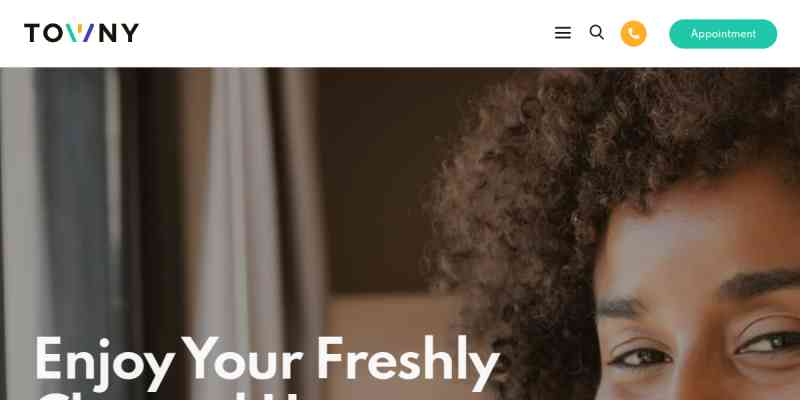Tap the round orange telephone button
Viewport: 800px width, 400px height.
pos(633,34)
